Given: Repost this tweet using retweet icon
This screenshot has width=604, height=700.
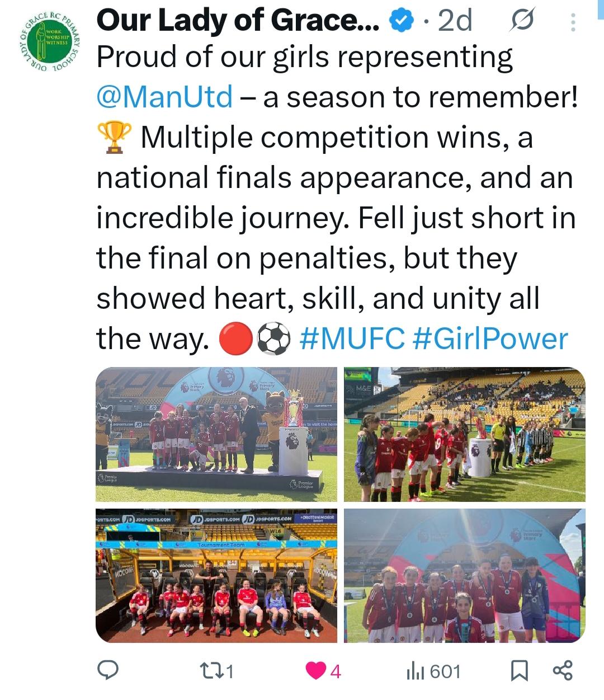Looking at the screenshot, I should [216, 670].
